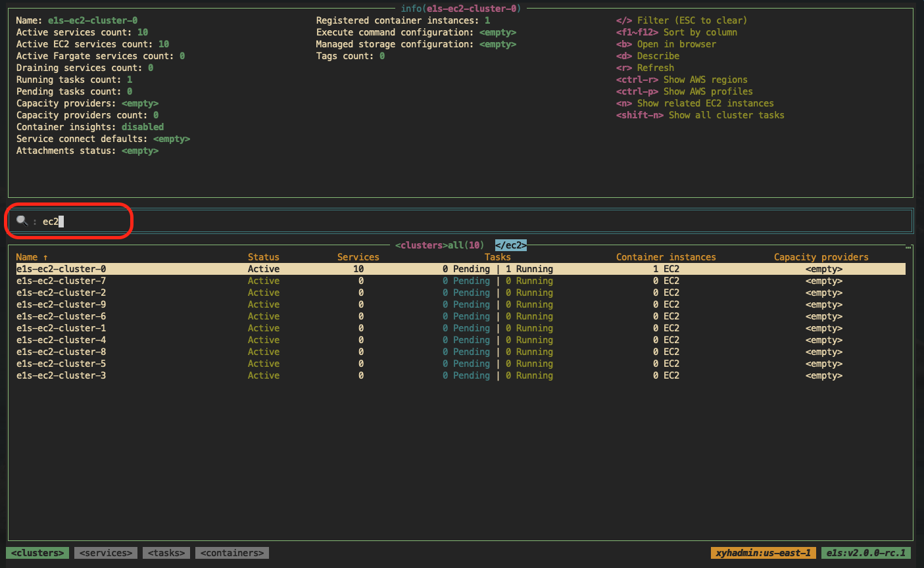This screenshot has height=568, width=924.
Task: Click the Services column header
Action: point(358,257)
